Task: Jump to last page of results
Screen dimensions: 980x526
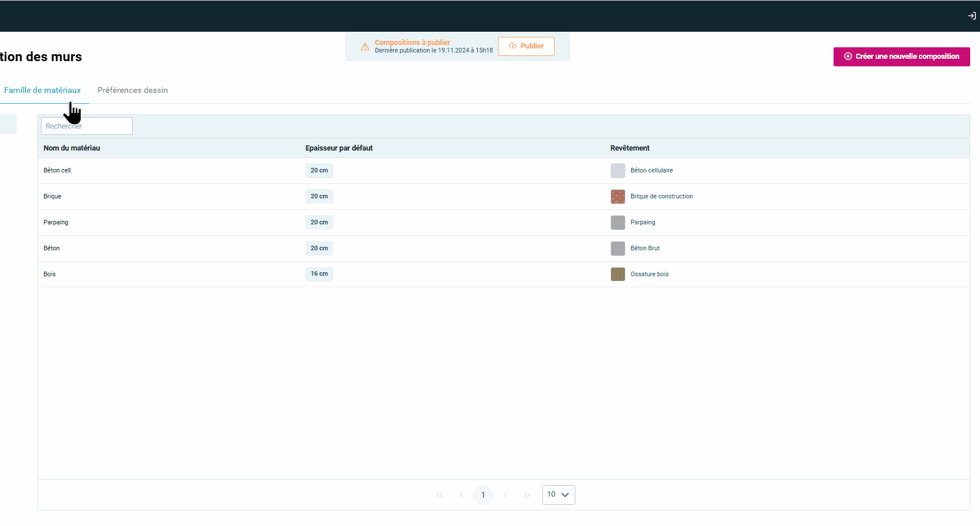Action: [x=527, y=495]
